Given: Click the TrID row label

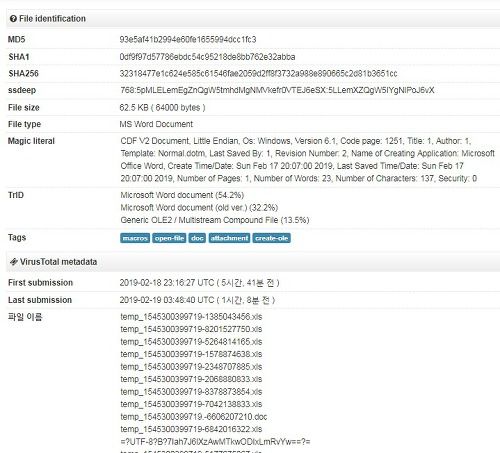Looking at the screenshot, I should [x=16, y=195].
